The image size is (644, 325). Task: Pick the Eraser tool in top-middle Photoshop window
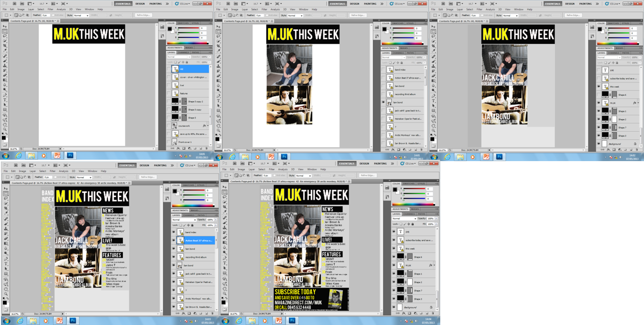219,75
